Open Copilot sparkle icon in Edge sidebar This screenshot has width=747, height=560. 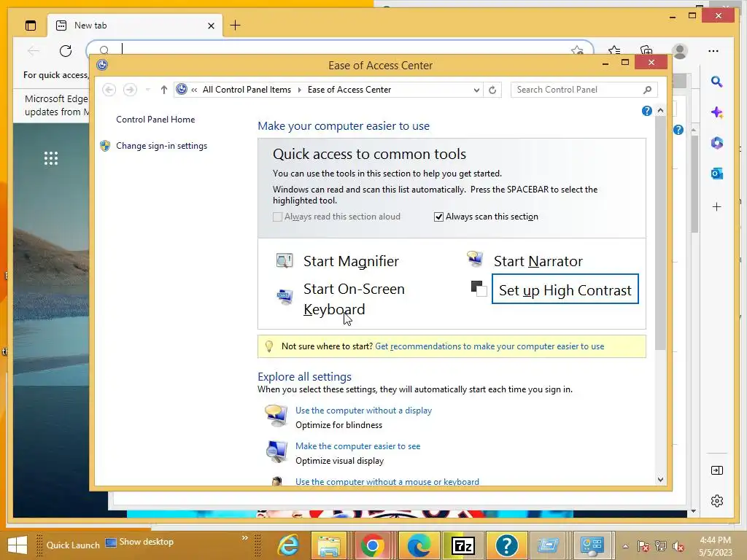[717, 112]
